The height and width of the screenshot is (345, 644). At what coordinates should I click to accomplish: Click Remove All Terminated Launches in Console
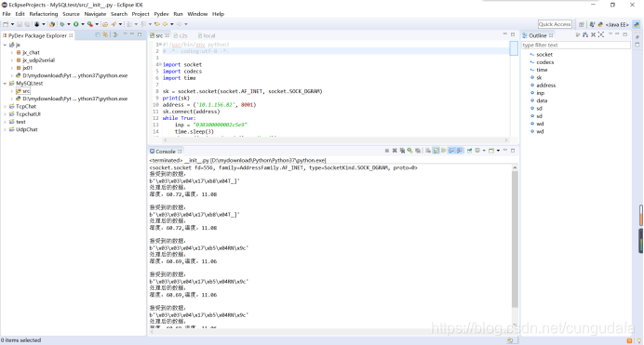tap(402, 151)
